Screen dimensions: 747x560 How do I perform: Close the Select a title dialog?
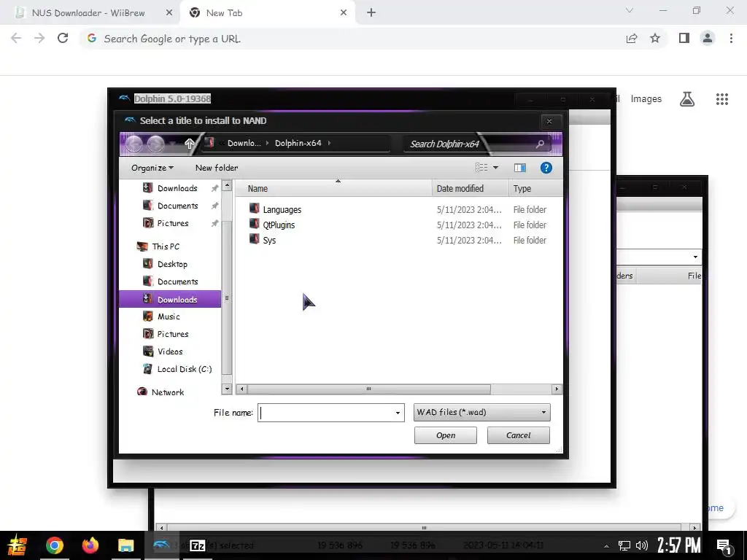(x=549, y=121)
